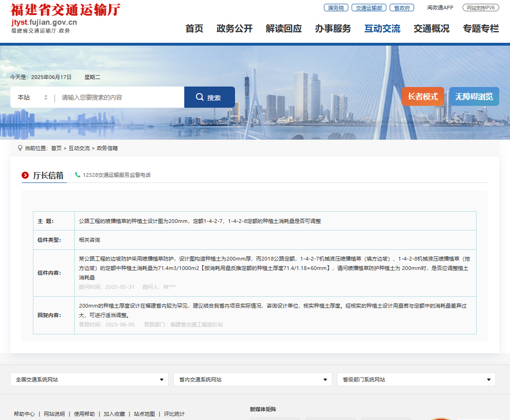Open 闽政通APP link at top

tap(439, 8)
